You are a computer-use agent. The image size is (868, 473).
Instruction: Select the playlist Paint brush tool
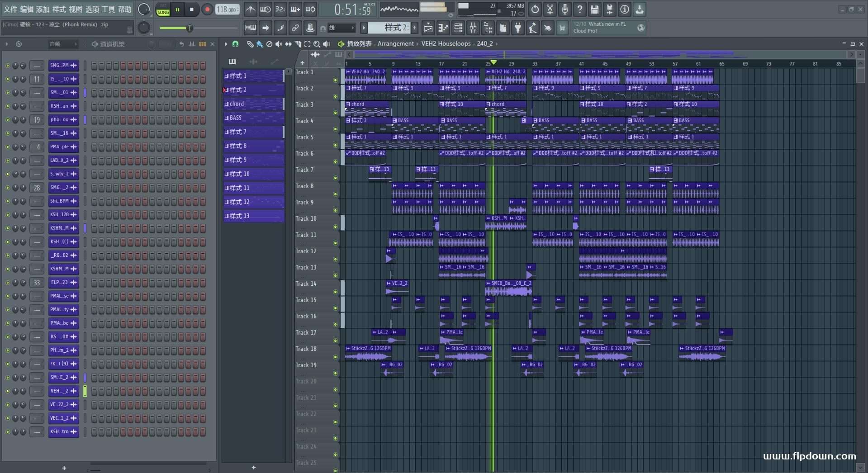tap(260, 44)
